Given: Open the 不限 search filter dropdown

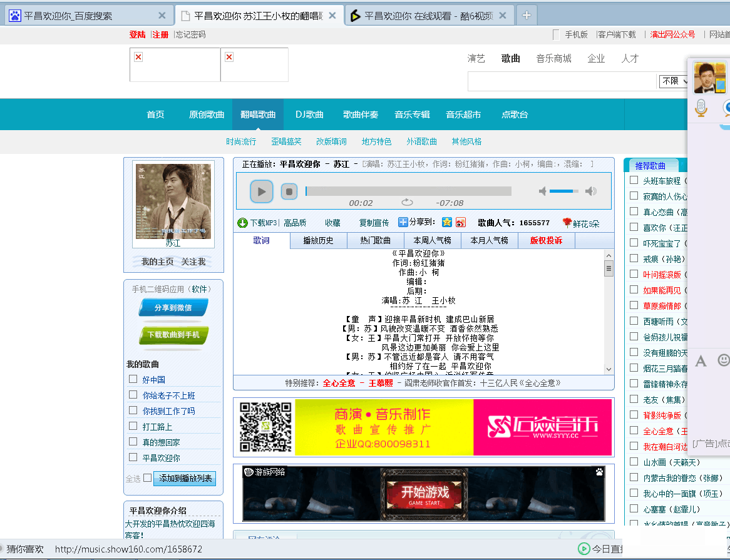Looking at the screenshot, I should [x=674, y=81].
